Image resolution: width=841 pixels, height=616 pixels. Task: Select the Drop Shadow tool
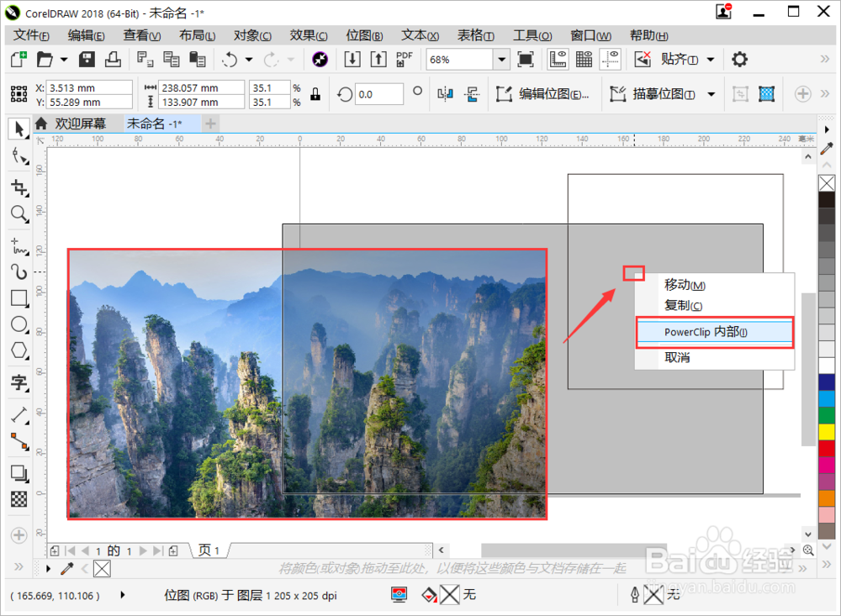(x=19, y=473)
